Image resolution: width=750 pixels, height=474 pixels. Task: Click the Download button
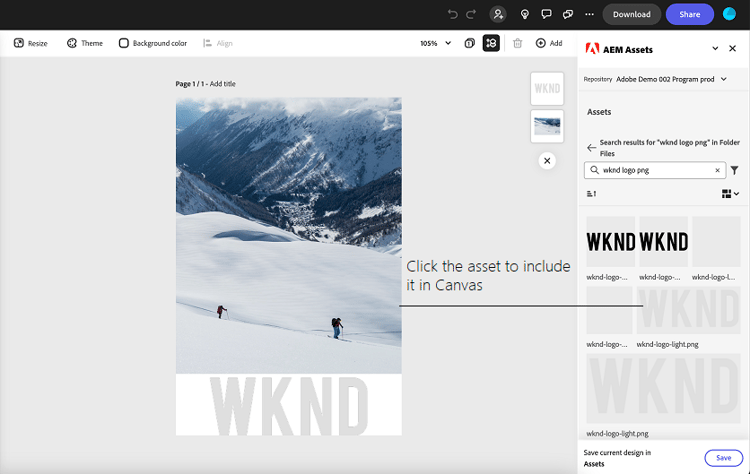(x=631, y=14)
